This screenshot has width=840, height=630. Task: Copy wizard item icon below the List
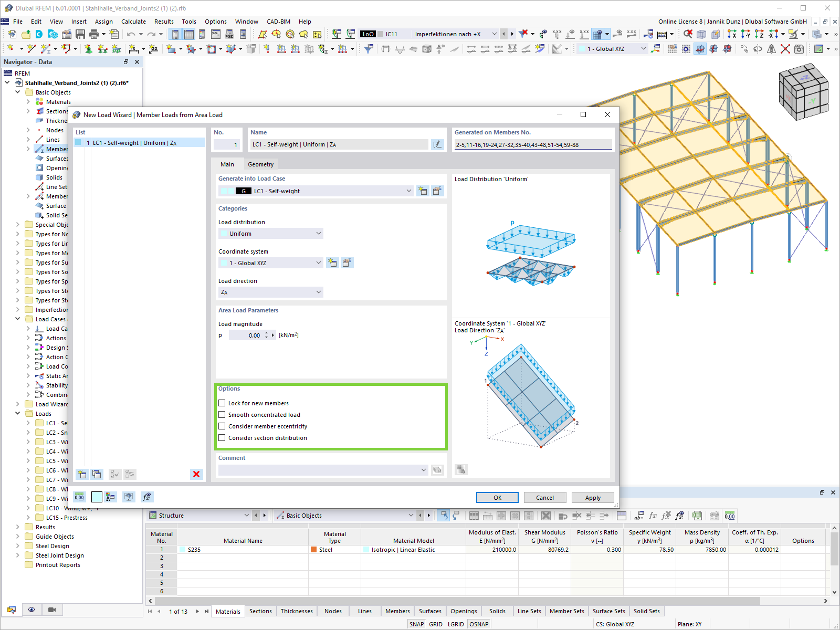(97, 474)
